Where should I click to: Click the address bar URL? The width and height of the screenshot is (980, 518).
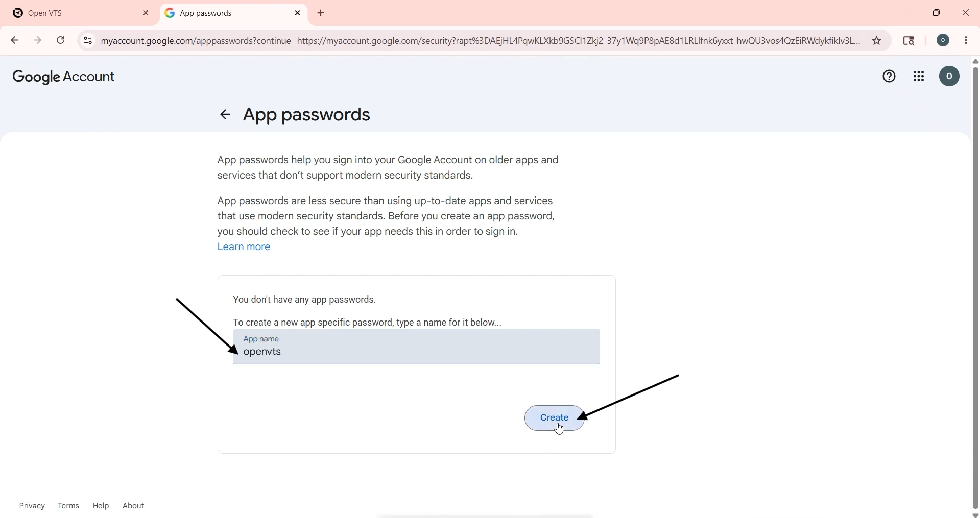pyautogui.click(x=480, y=41)
